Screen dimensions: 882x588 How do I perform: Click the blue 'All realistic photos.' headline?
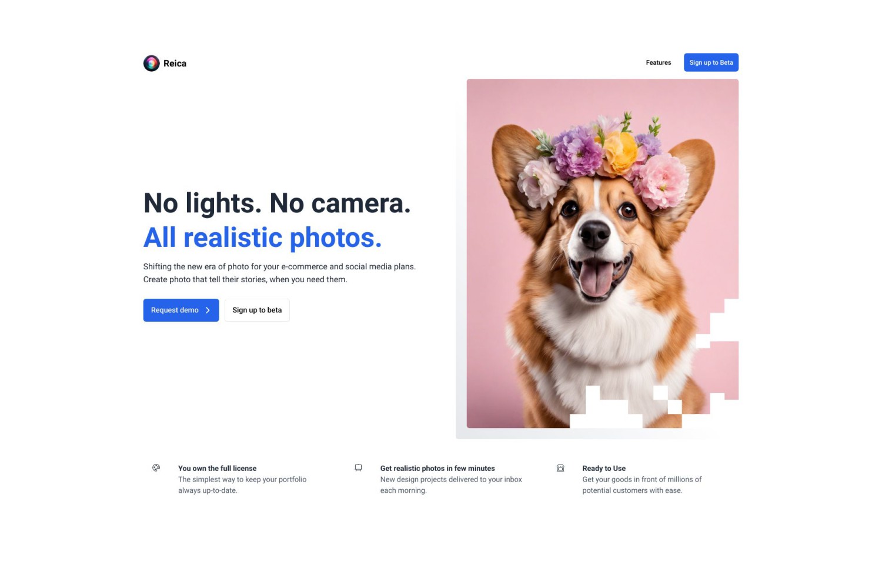[263, 238]
